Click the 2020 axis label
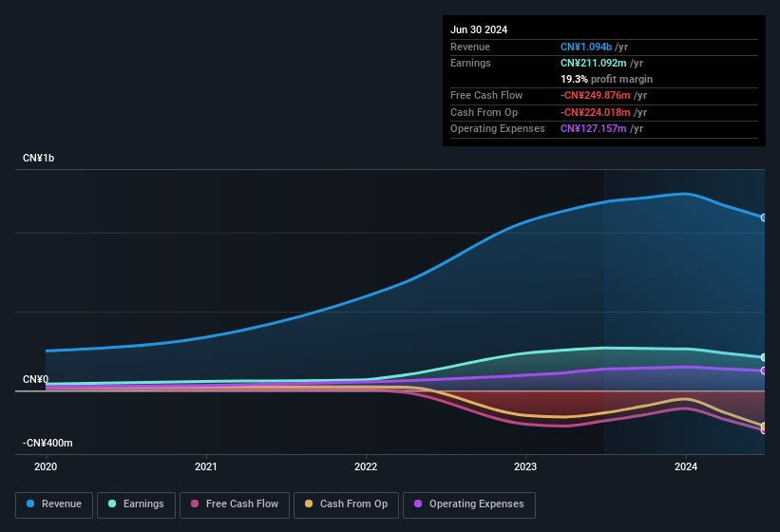Image resolution: width=780 pixels, height=532 pixels. tap(46, 466)
